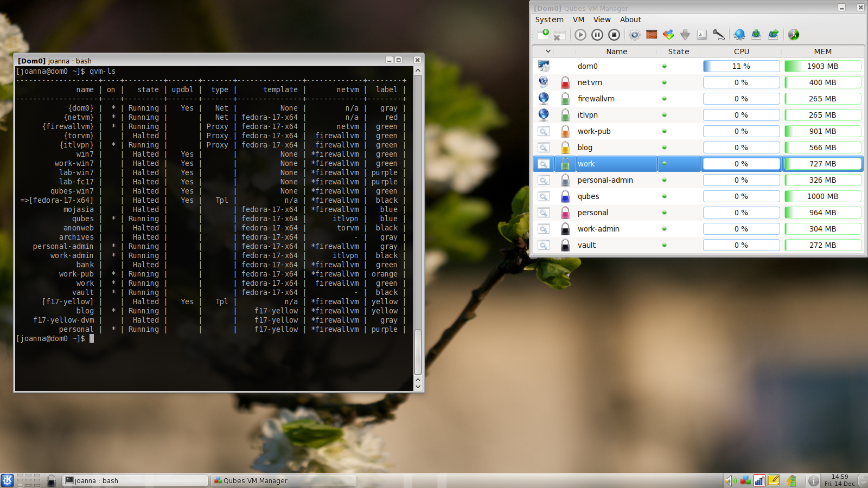Click the black padlock icon beside vault
Image resolution: width=868 pixels, height=488 pixels.
coord(565,245)
